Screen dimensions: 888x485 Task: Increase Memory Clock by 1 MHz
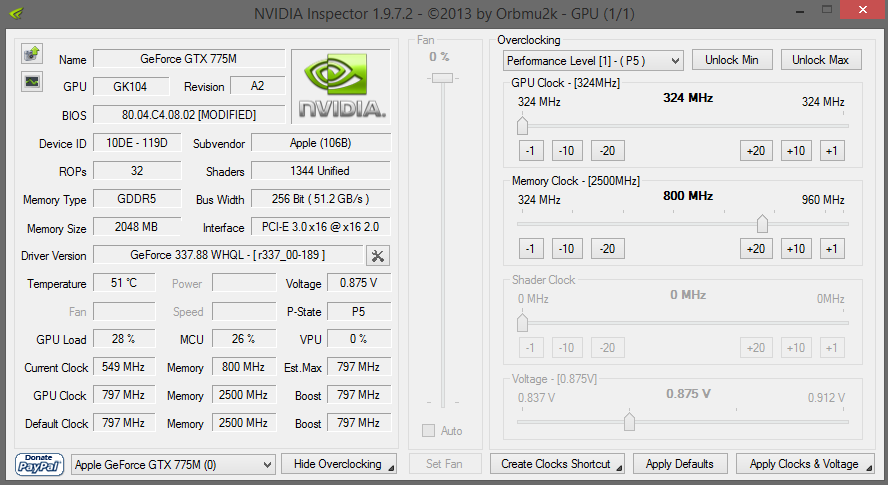[832, 249]
